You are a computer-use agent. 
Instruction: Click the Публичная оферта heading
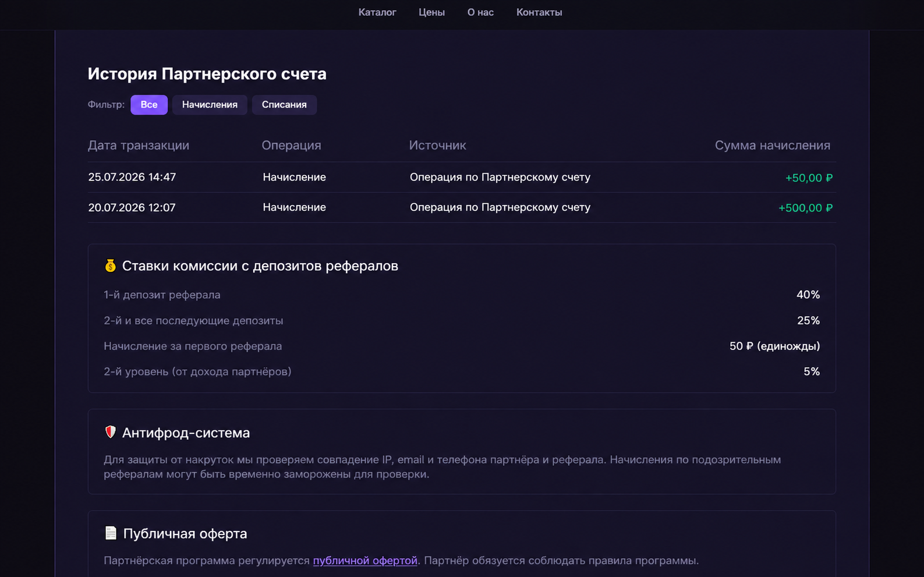coord(185,533)
